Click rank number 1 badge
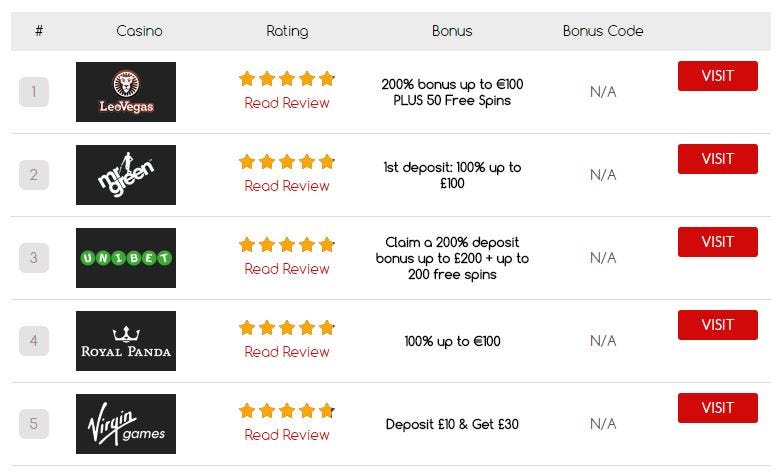 tap(33, 92)
